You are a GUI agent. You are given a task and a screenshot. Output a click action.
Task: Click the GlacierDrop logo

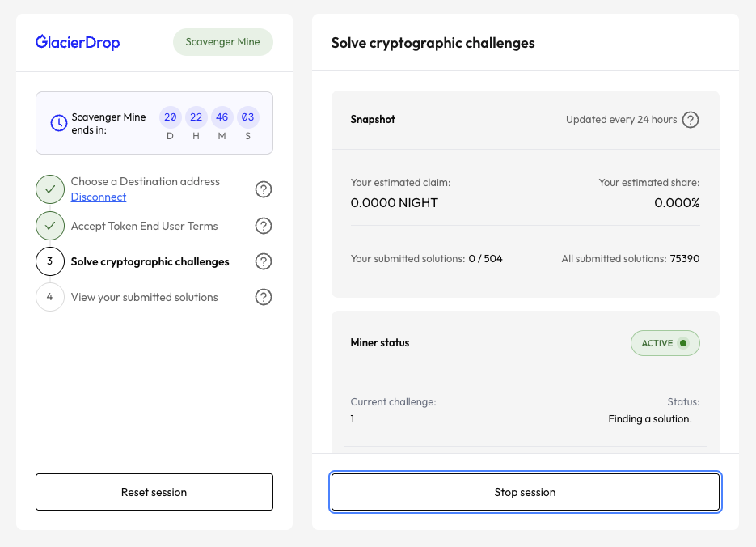point(78,42)
